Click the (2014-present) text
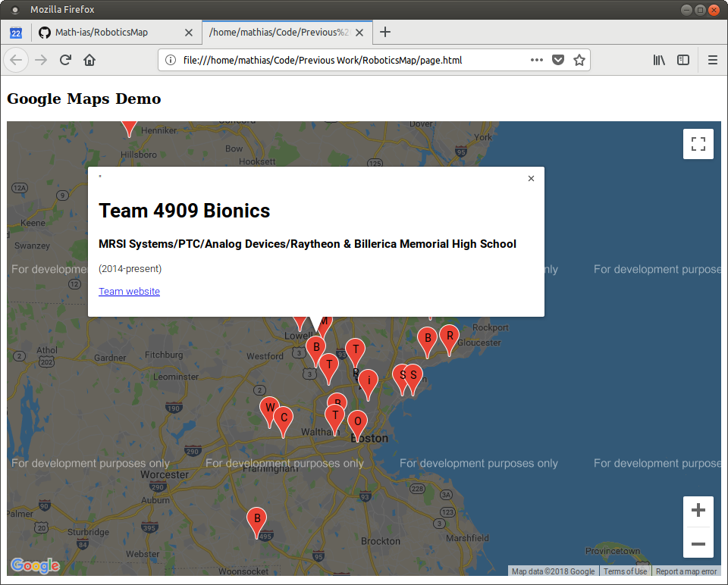Image resolution: width=728 pixels, height=585 pixels. (x=130, y=268)
